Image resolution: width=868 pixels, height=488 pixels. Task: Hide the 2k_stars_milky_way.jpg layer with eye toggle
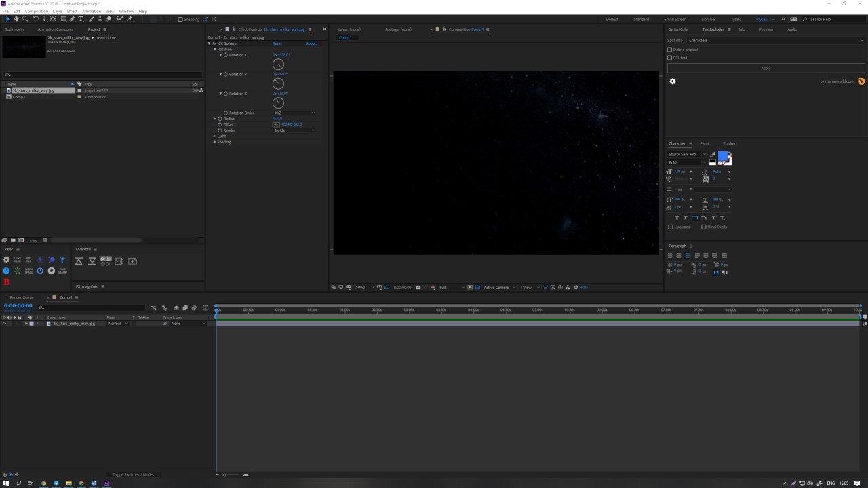tap(4, 324)
